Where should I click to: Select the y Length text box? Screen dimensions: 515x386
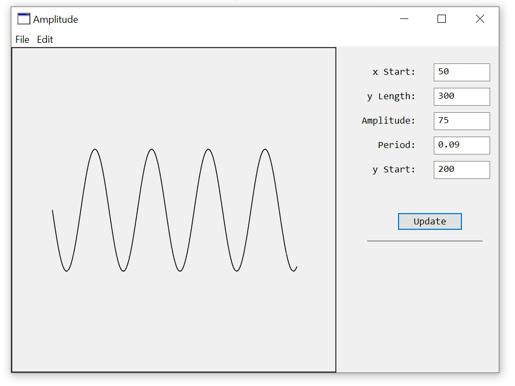click(x=461, y=97)
